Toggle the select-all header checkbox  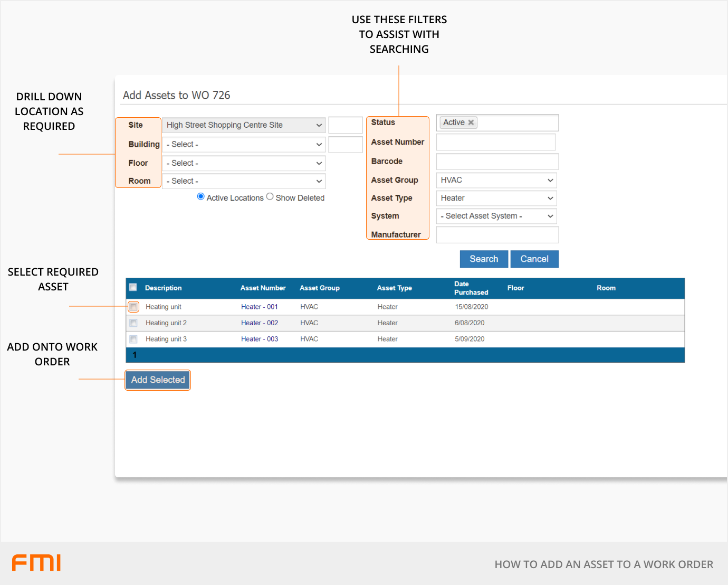133,287
